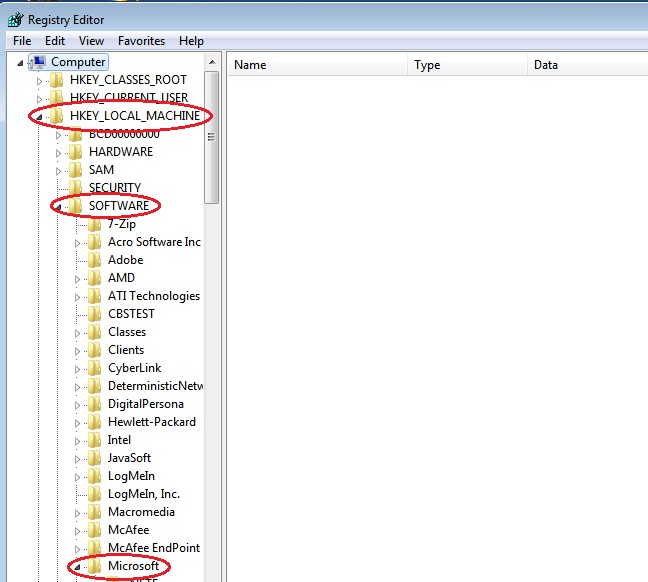Expand the HKEY_CLASSES_ROOT node
Viewport: 648px width, 582px height.
click(x=39, y=81)
